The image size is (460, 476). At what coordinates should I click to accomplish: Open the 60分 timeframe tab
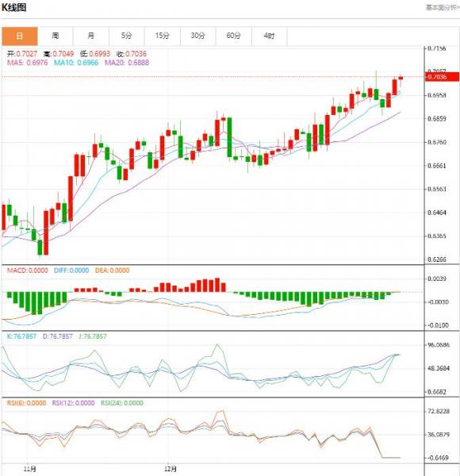[x=234, y=36]
